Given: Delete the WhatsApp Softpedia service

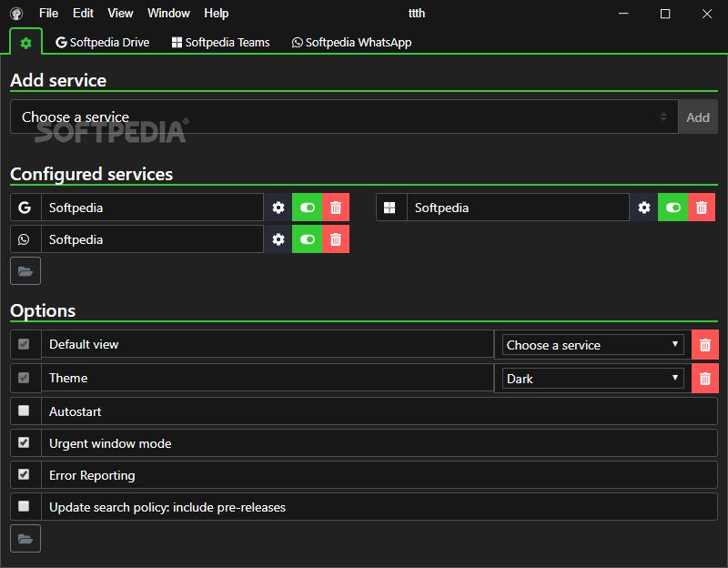Looking at the screenshot, I should (336, 239).
